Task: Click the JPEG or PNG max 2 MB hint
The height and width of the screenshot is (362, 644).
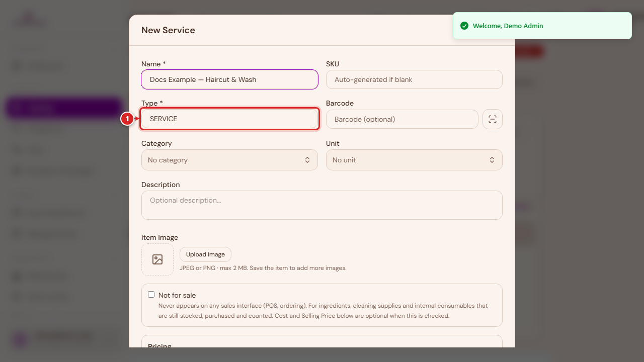Action: tap(263, 268)
